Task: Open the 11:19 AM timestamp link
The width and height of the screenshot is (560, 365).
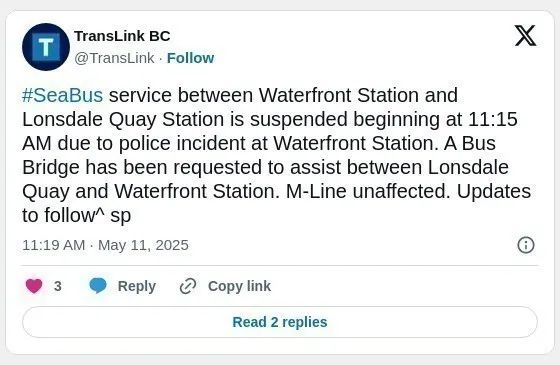Action: pyautogui.click(x=54, y=245)
